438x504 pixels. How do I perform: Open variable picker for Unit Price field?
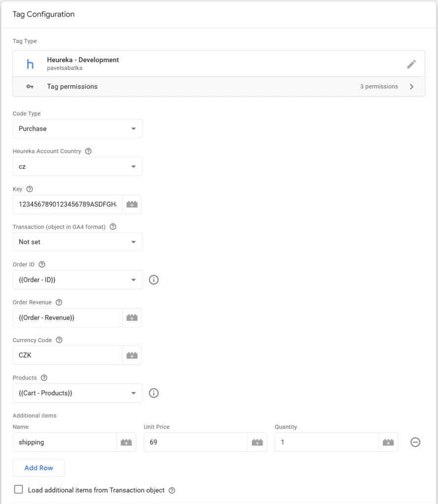[257, 442]
